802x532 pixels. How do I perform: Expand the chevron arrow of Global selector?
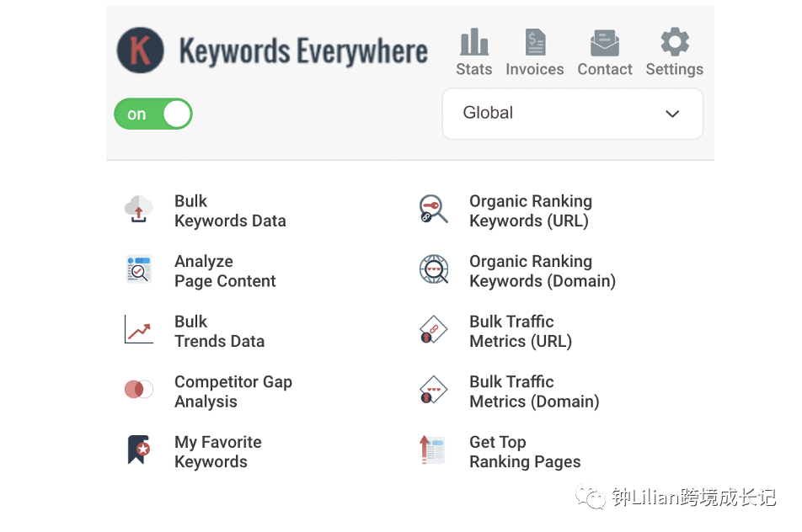(672, 114)
